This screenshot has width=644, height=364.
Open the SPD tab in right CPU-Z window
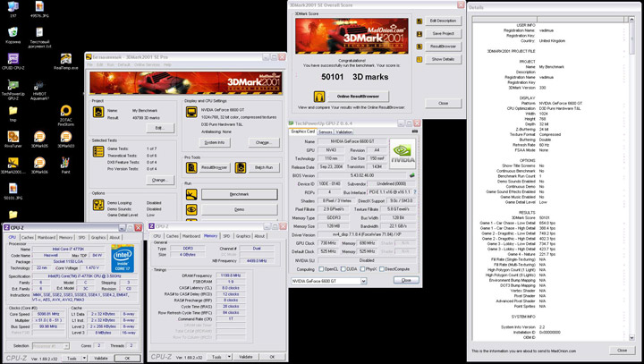click(226, 236)
